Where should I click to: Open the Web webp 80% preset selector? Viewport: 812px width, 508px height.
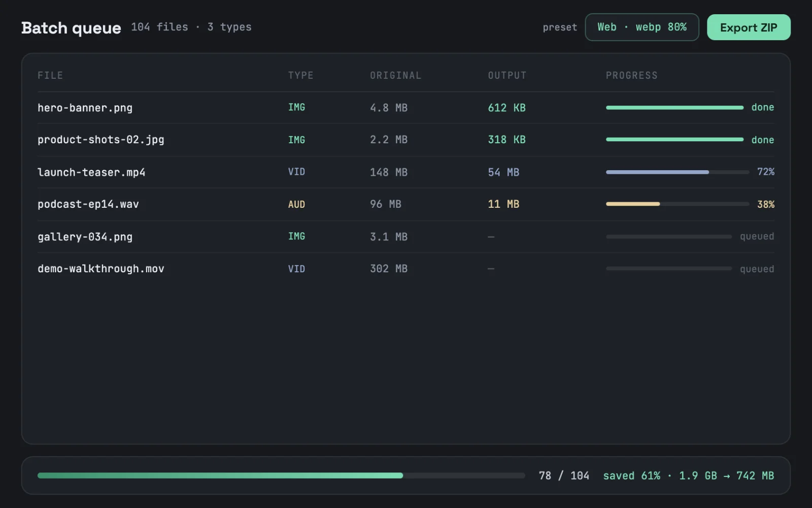(641, 27)
